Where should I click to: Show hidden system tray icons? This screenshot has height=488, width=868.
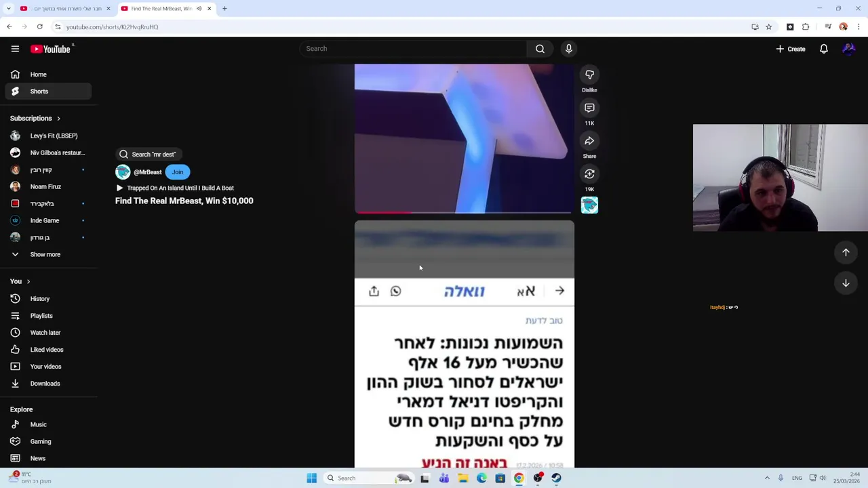tap(767, 478)
